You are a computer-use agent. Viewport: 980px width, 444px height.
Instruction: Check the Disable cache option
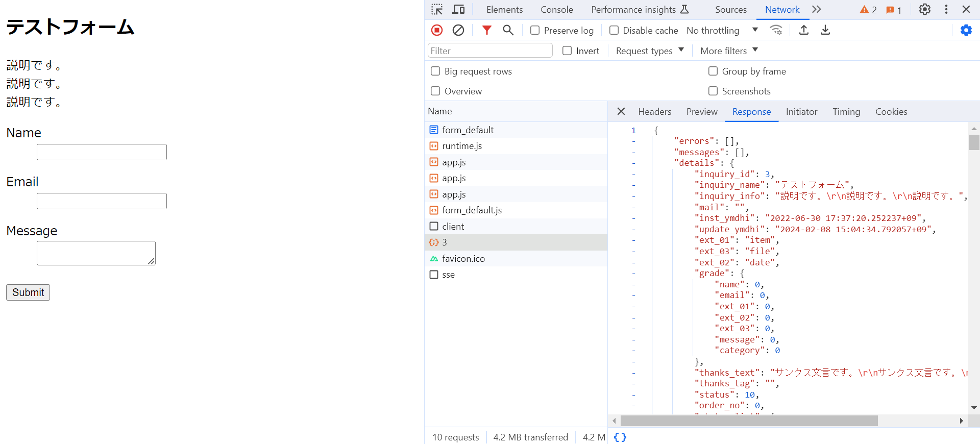(614, 31)
